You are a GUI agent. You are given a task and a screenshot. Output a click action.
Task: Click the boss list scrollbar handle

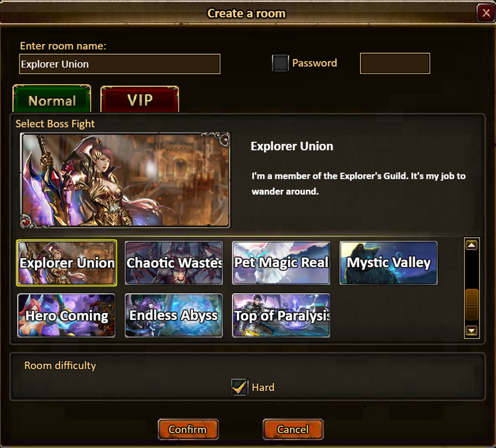pyautogui.click(x=471, y=305)
